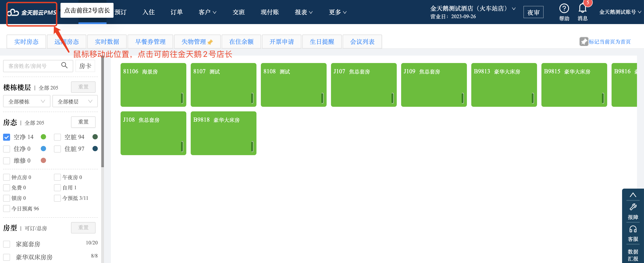
Task: Select room card 8107 测试
Action: pyautogui.click(x=224, y=85)
